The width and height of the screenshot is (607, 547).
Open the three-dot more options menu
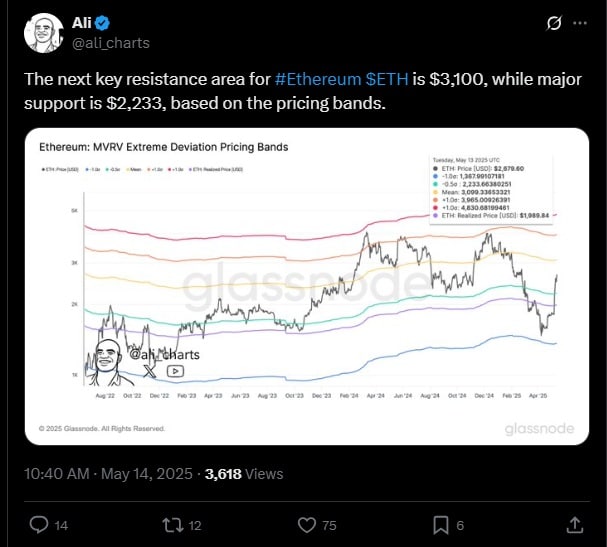click(580, 23)
